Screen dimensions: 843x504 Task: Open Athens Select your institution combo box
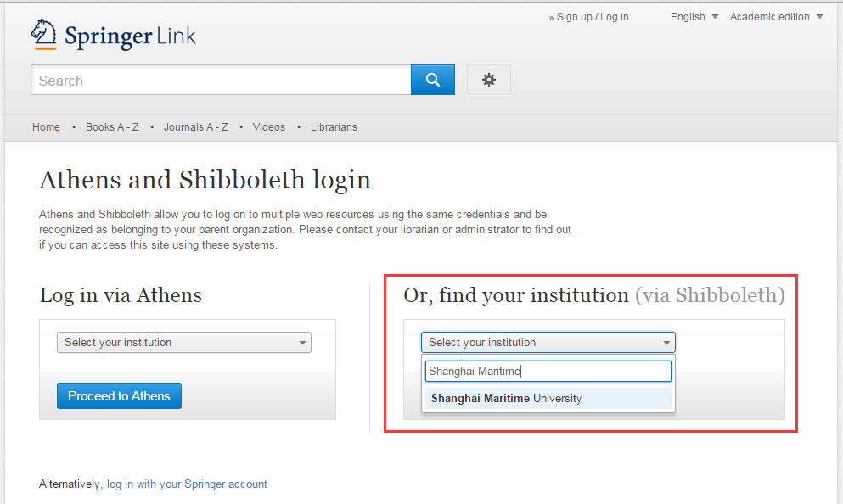point(184,342)
